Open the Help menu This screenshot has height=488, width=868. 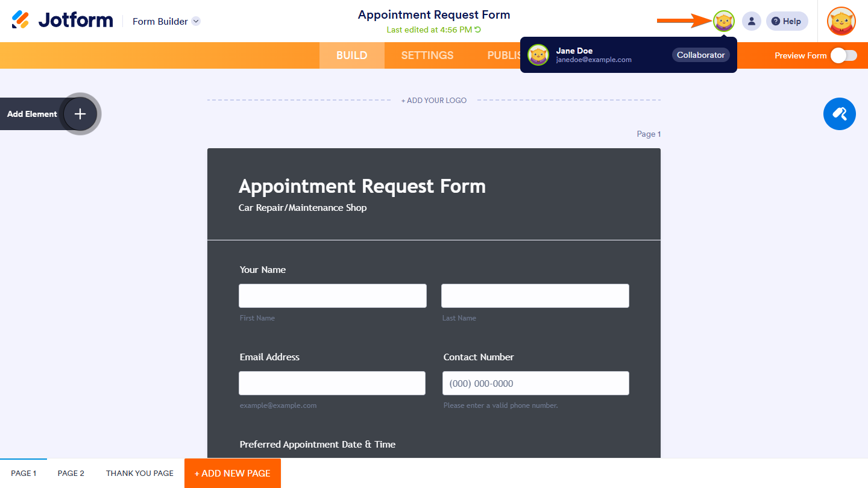[787, 21]
